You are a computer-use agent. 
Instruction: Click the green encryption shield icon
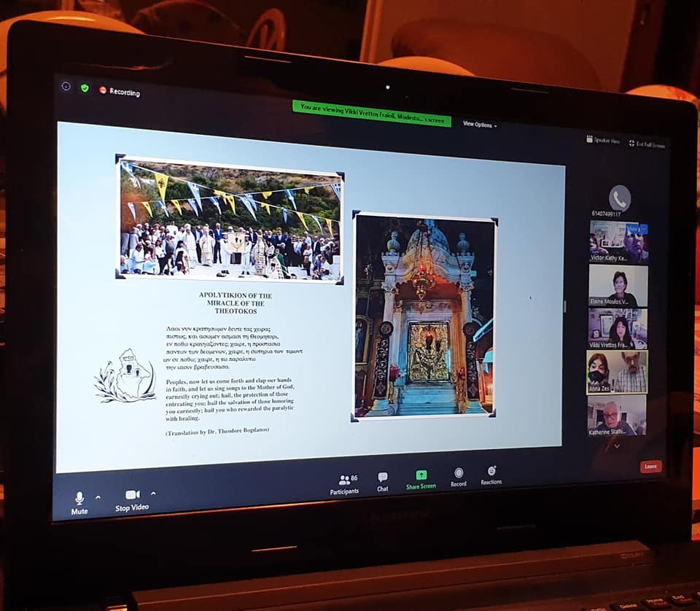[85, 88]
